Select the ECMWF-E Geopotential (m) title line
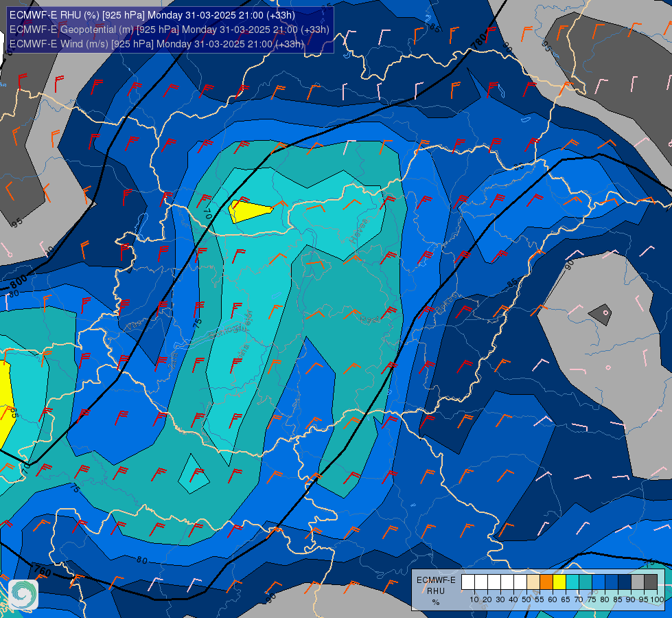Screen dimensions: 672x618 [x=170, y=30]
